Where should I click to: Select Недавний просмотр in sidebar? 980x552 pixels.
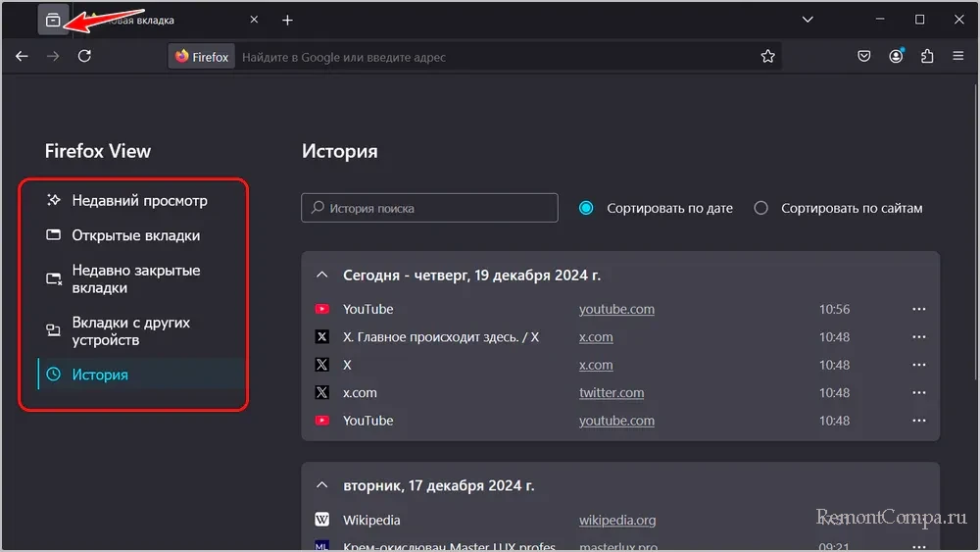click(140, 201)
